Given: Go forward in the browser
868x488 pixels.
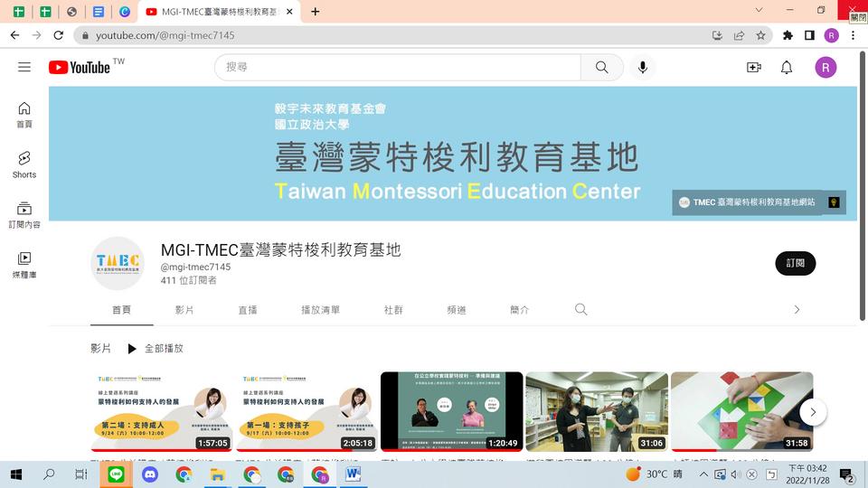Looking at the screenshot, I should tap(36, 35).
